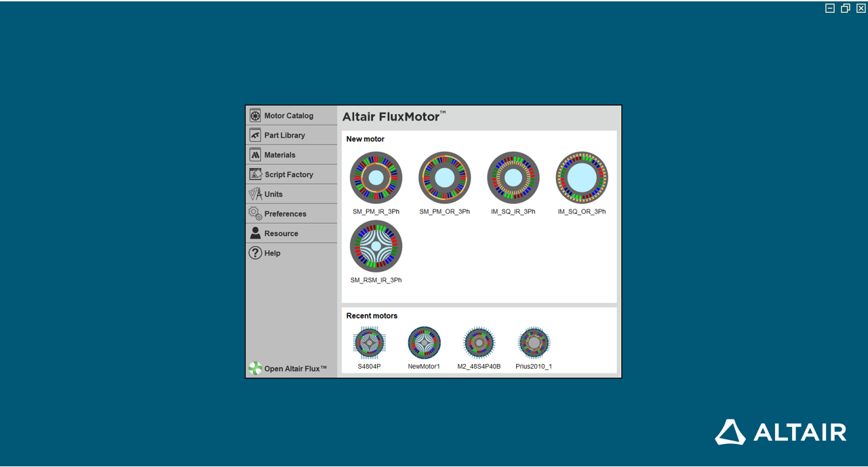Select the Materials sidebar icon
The width and height of the screenshot is (868, 467).
coord(255,155)
